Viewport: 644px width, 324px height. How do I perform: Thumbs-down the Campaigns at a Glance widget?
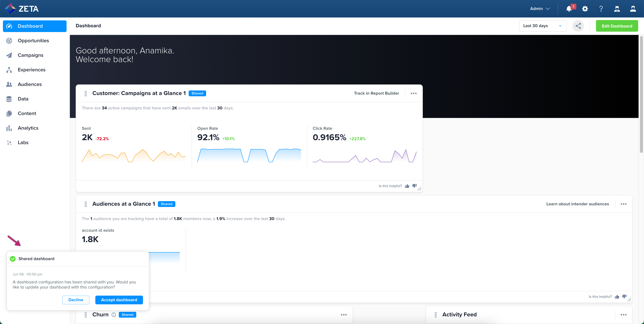tap(414, 186)
